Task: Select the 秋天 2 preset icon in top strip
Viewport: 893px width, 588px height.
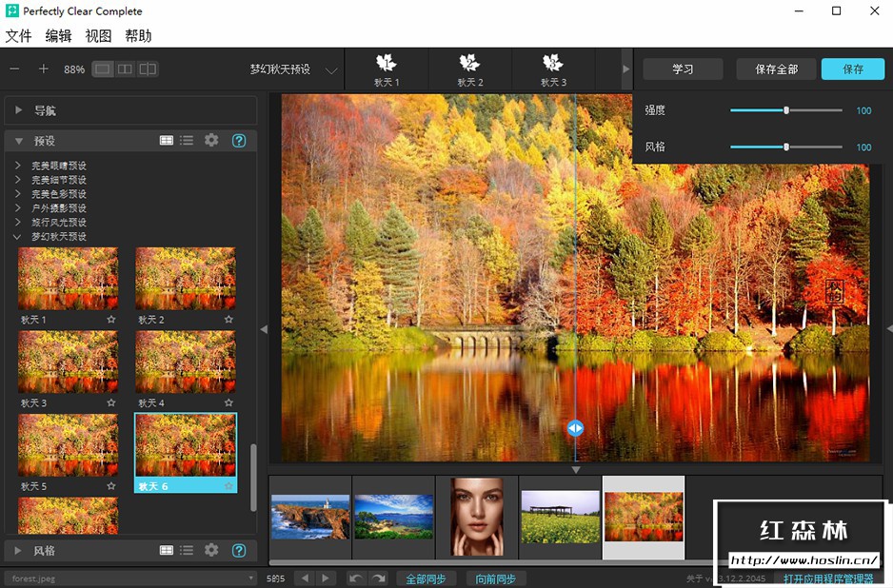Action: pyautogui.click(x=470, y=69)
